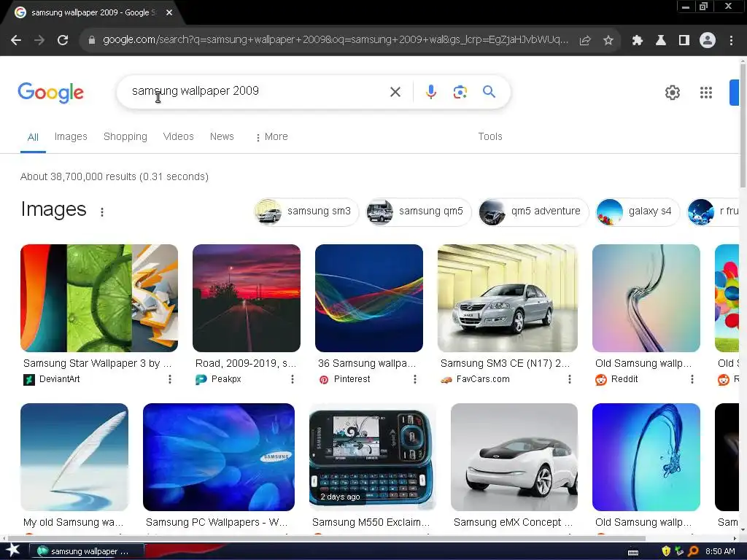Open Samsung SM3 CE (N17) result title
Viewport: 747px width, 560px height.
(x=505, y=363)
